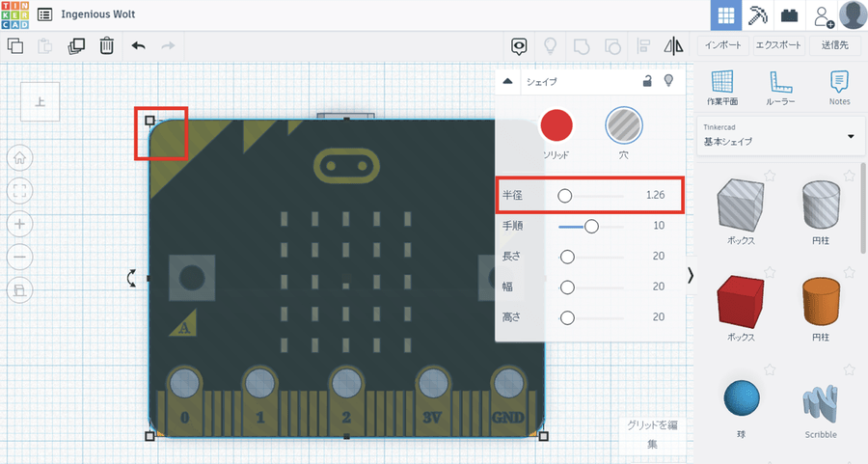Select the red ボックス shape
The image size is (868, 464).
pyautogui.click(x=741, y=301)
